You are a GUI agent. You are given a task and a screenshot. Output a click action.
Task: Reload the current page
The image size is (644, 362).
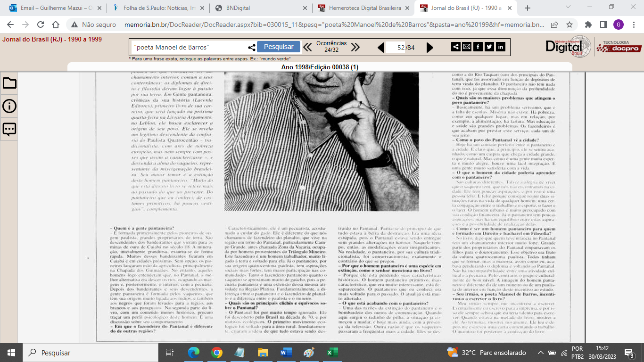click(41, 25)
